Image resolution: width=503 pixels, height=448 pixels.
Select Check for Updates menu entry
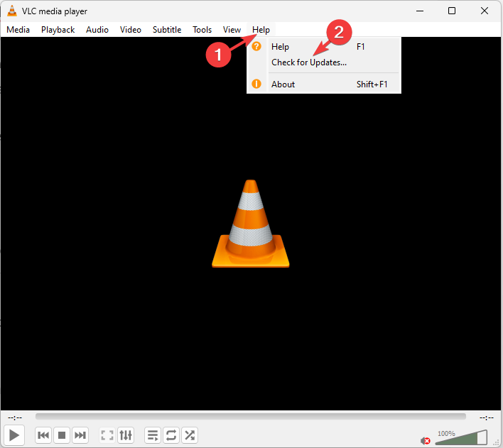309,62
